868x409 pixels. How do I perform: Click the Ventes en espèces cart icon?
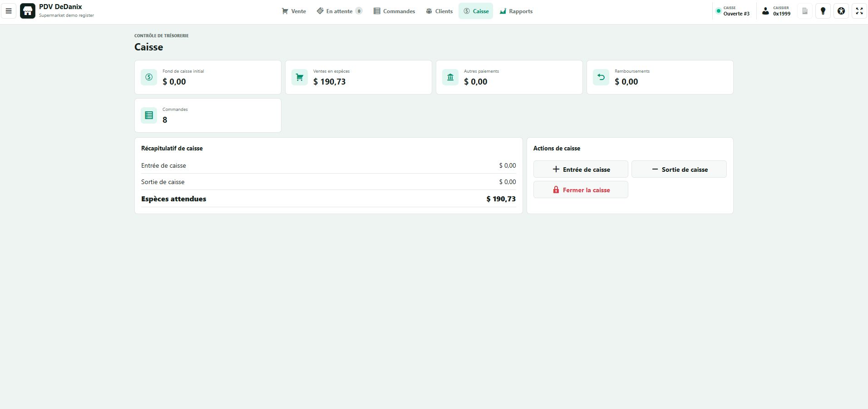pos(300,77)
